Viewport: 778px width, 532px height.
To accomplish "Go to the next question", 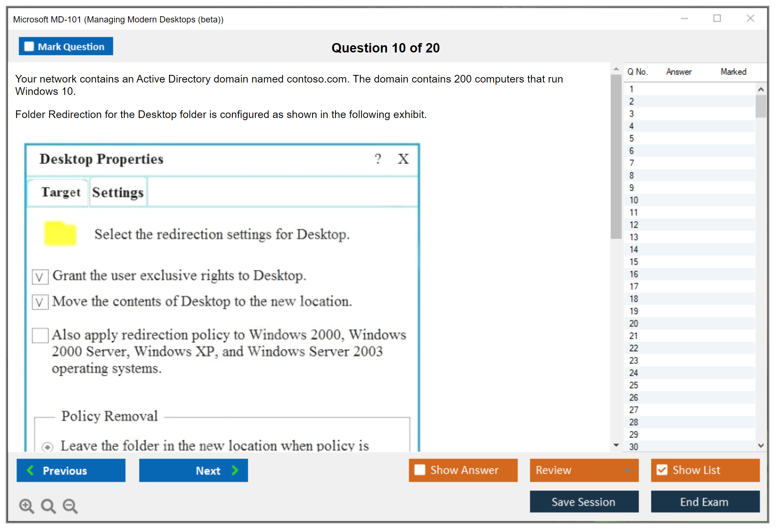I will [x=193, y=470].
